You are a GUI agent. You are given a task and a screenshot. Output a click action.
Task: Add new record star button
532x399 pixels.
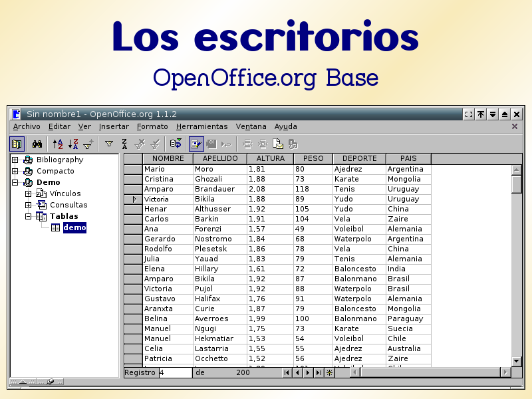[x=329, y=372]
